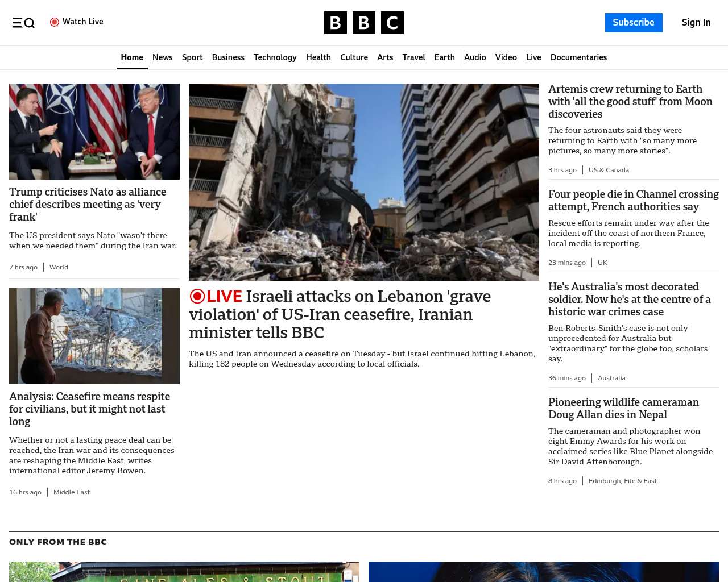728x582 pixels.
Task: Open Live in the navigation bar
Action: [533, 57]
